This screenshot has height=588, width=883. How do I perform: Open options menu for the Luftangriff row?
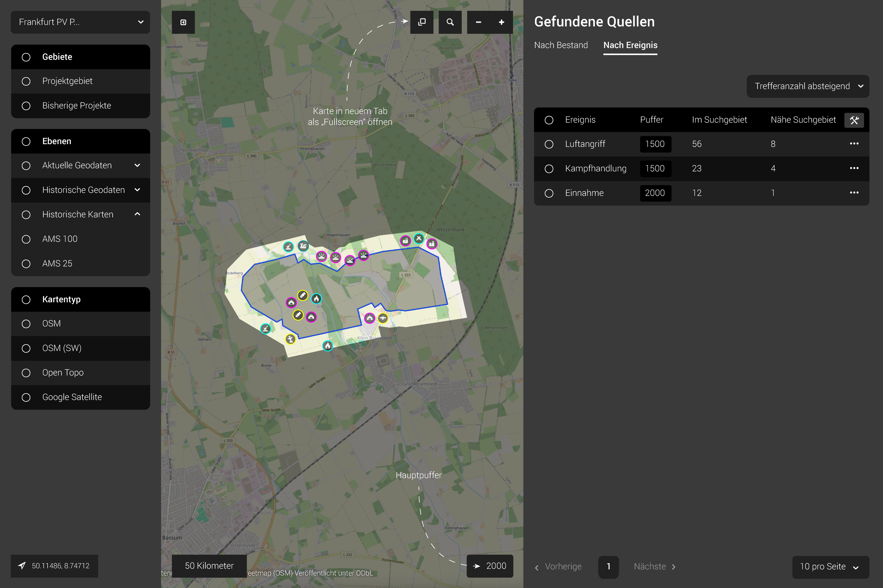click(x=854, y=144)
